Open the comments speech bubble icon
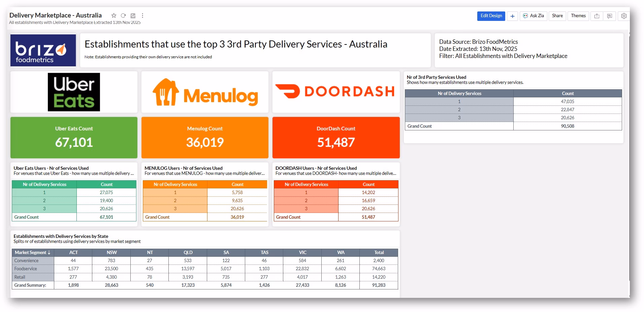Screen dimensions: 644x312 tap(610, 16)
